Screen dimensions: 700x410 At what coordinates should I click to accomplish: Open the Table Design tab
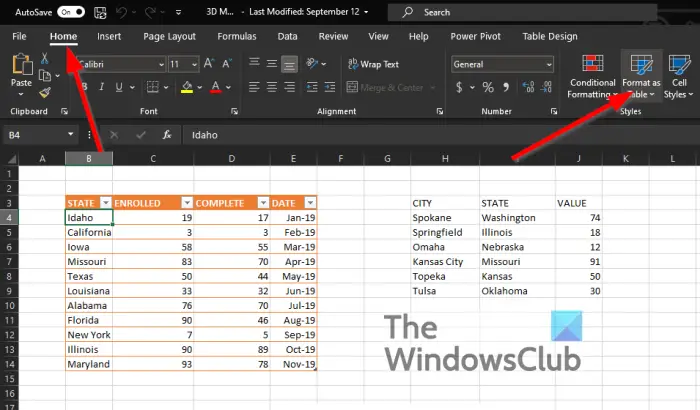(550, 36)
